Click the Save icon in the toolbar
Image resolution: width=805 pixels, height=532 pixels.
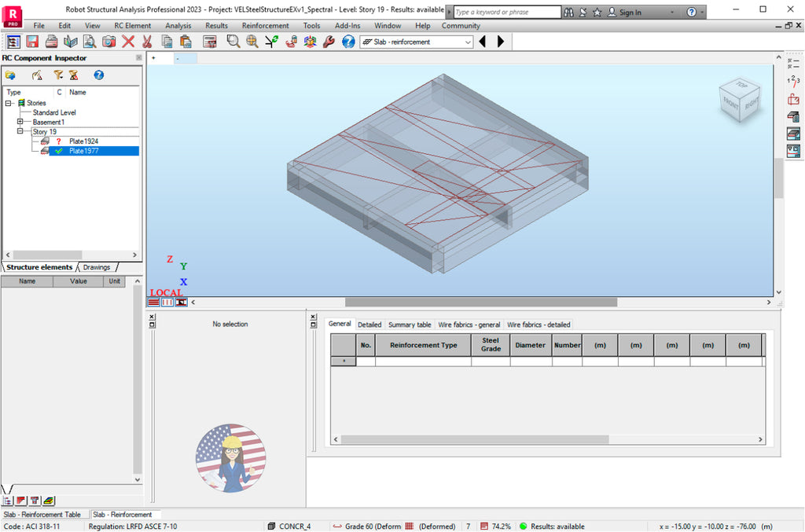[x=31, y=42]
